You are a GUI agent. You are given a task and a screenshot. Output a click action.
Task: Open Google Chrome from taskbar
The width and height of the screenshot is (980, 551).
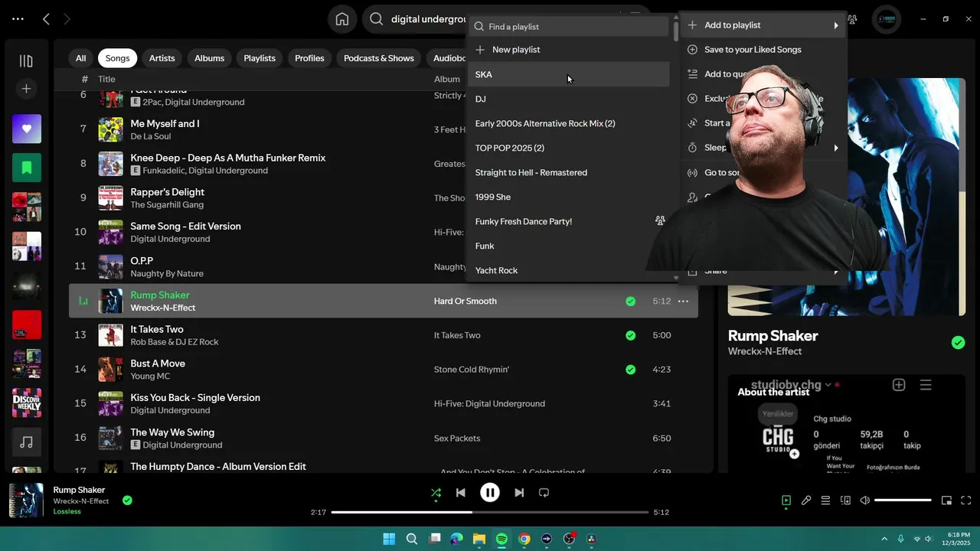(x=524, y=539)
